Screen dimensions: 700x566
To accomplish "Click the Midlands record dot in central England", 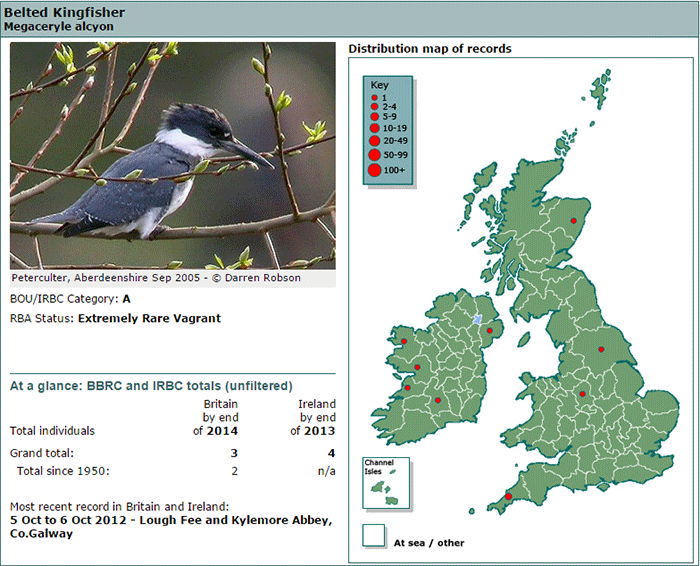I will [583, 394].
